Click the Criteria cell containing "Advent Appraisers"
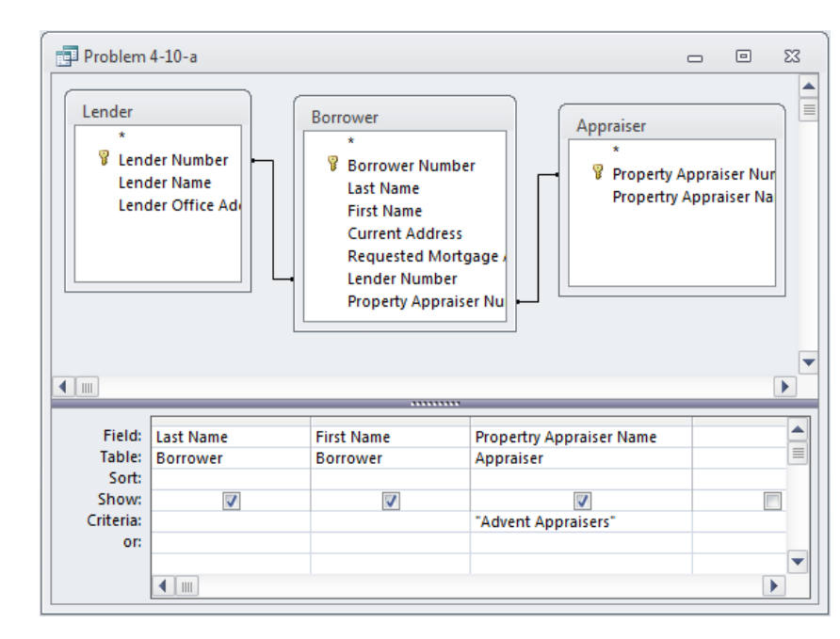840x639 pixels. (x=580, y=521)
